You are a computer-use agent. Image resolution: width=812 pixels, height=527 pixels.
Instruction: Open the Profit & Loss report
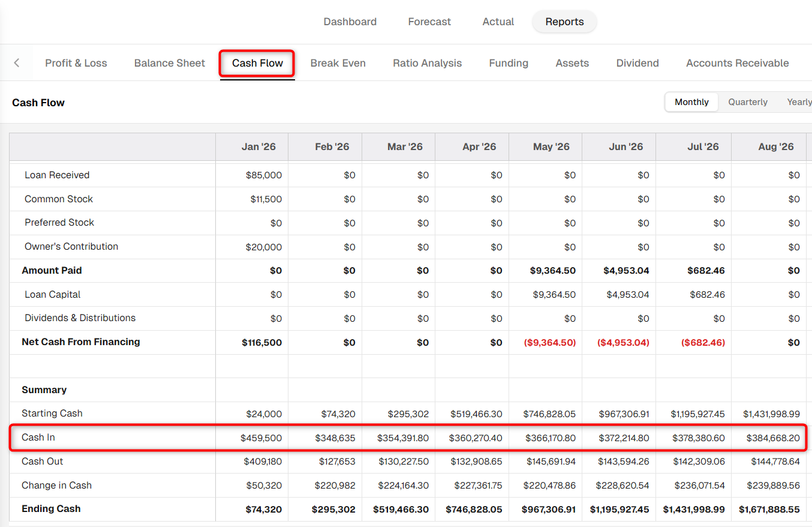tap(76, 63)
